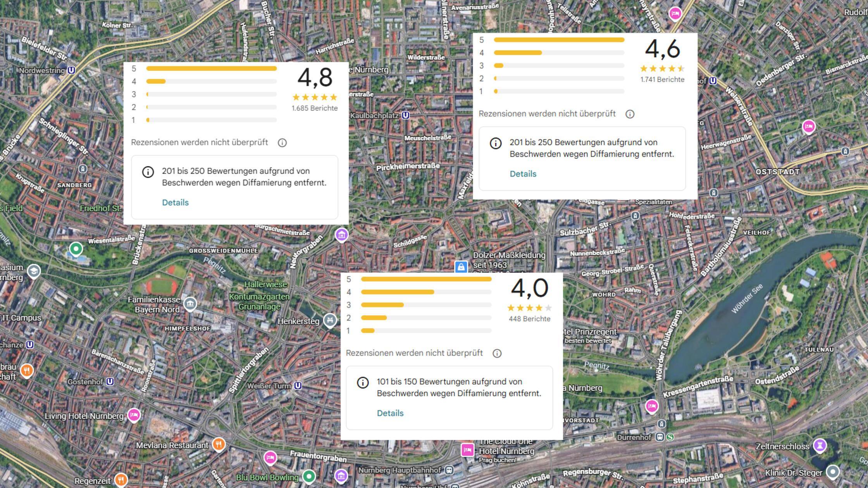Image resolution: width=868 pixels, height=488 pixels.
Task: Click the 5-star bar in 4,0 card
Action: [426, 279]
